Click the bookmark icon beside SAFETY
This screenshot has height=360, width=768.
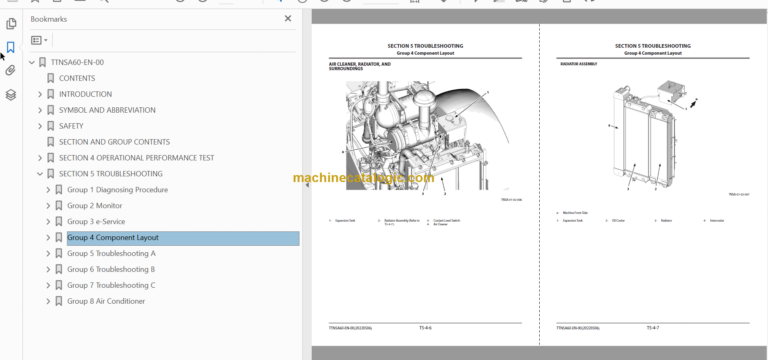click(50, 126)
